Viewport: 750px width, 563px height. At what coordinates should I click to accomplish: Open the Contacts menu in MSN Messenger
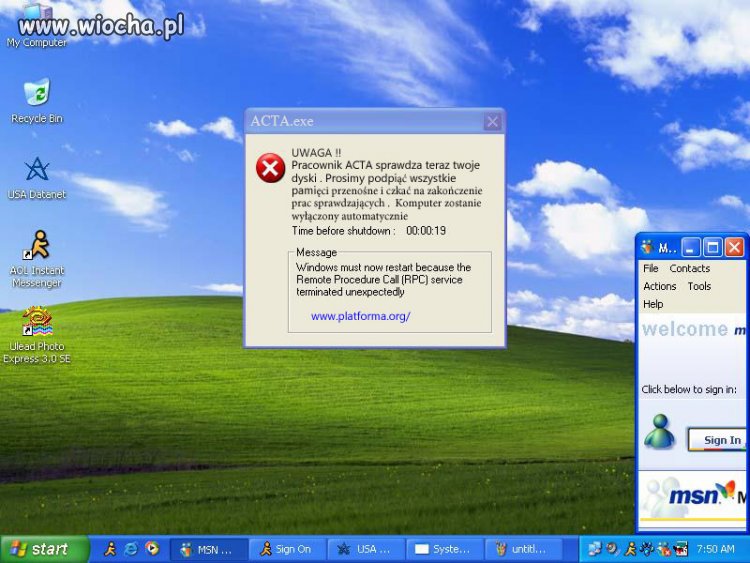689,268
